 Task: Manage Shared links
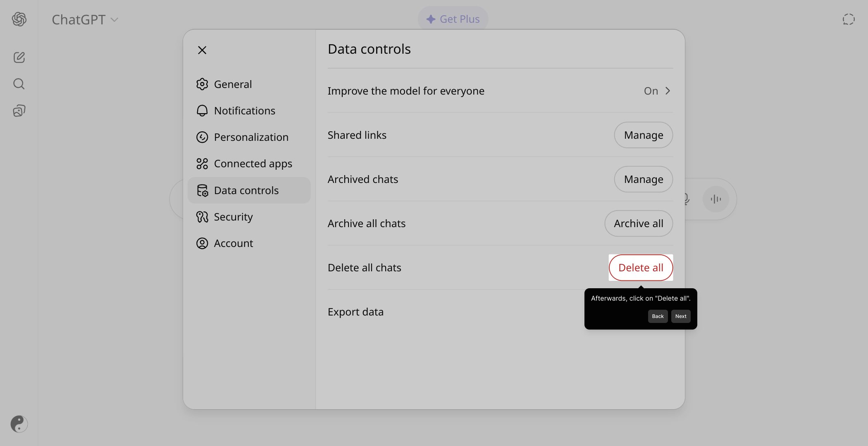643,135
